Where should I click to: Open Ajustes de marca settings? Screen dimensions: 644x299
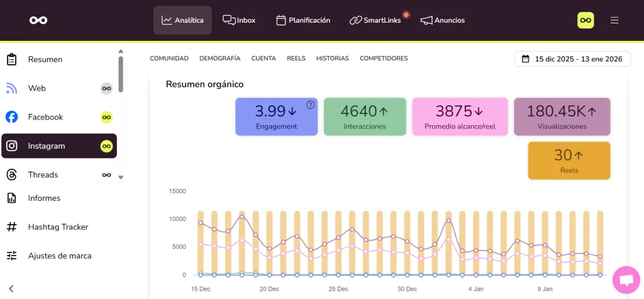[60, 256]
